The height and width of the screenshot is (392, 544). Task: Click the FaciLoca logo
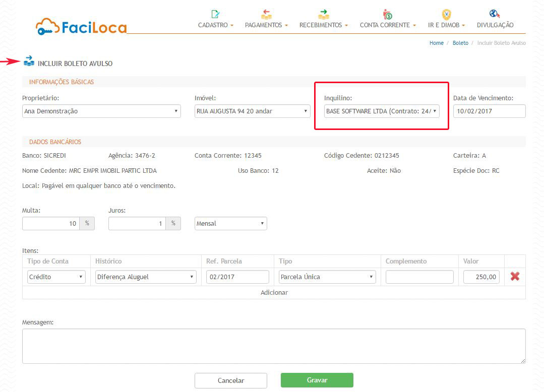[82, 27]
